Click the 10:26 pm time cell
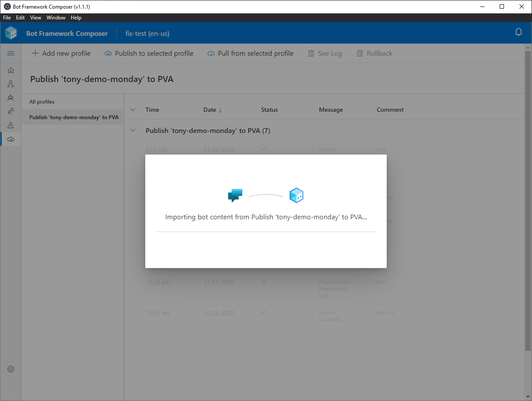The width and height of the screenshot is (532, 401). [x=158, y=282]
